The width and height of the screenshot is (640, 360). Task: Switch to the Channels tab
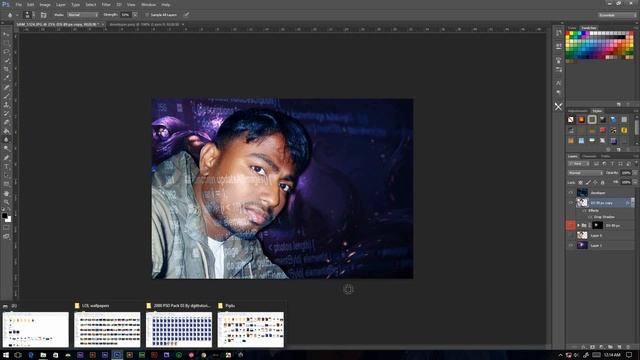(589, 156)
